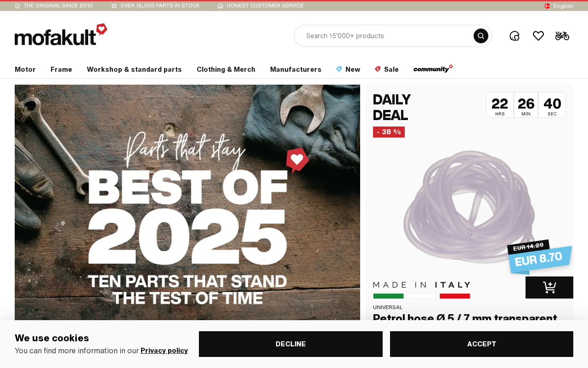Click the community logo in navigation
This screenshot has width=588, height=368.
pos(433,69)
